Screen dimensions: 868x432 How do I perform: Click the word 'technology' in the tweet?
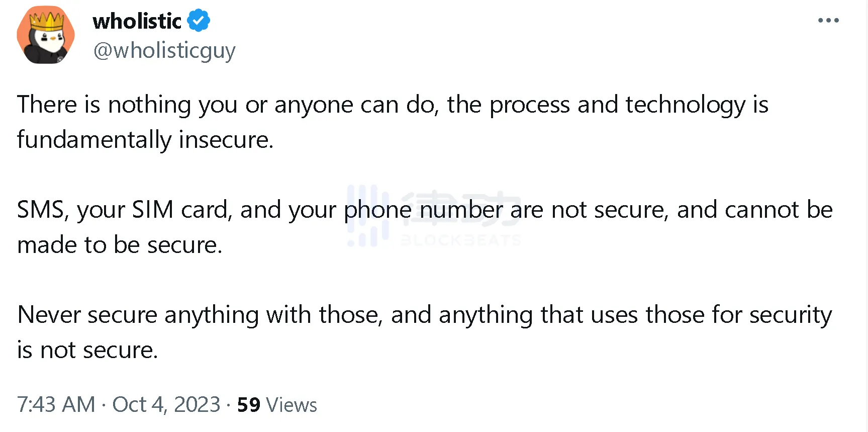[x=685, y=105]
